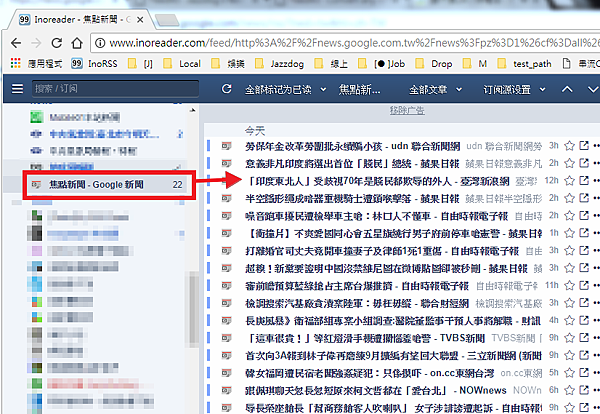Image resolution: width=600 pixels, height=414 pixels.
Task: Open the 長庚風暴 財訊 article
Action: [393, 321]
